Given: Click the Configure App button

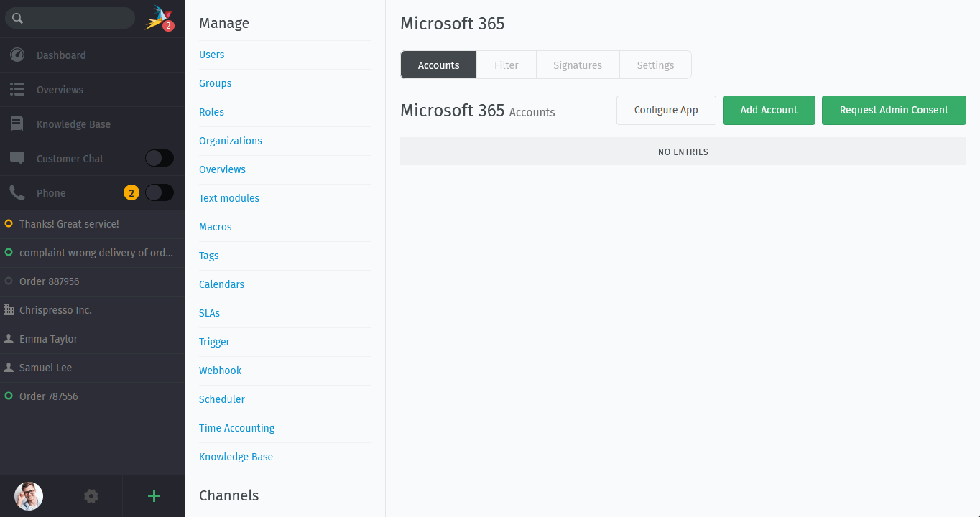Looking at the screenshot, I should coord(666,111).
